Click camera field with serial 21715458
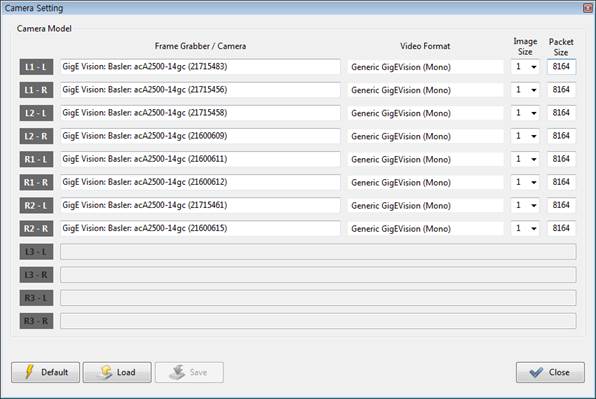The width and height of the screenshot is (596, 399). (x=200, y=113)
